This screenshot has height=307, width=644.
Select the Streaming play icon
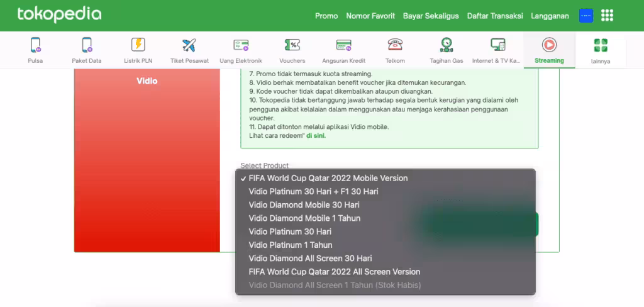[x=549, y=45]
